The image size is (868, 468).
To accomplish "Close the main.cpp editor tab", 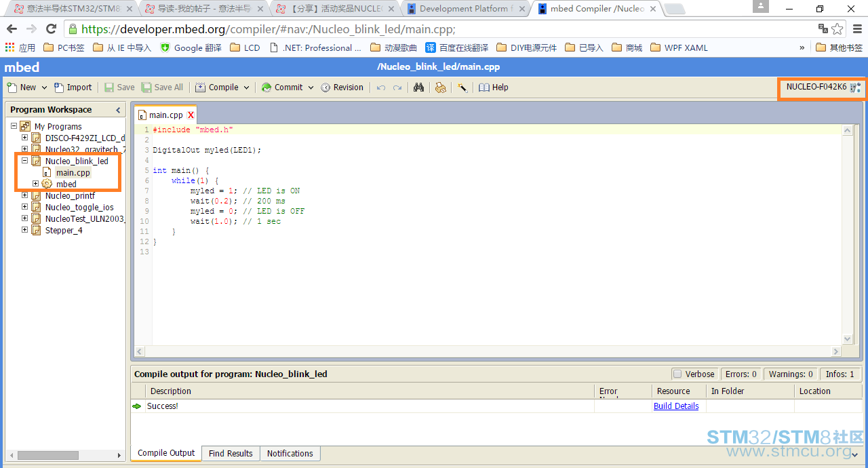I will (x=191, y=115).
